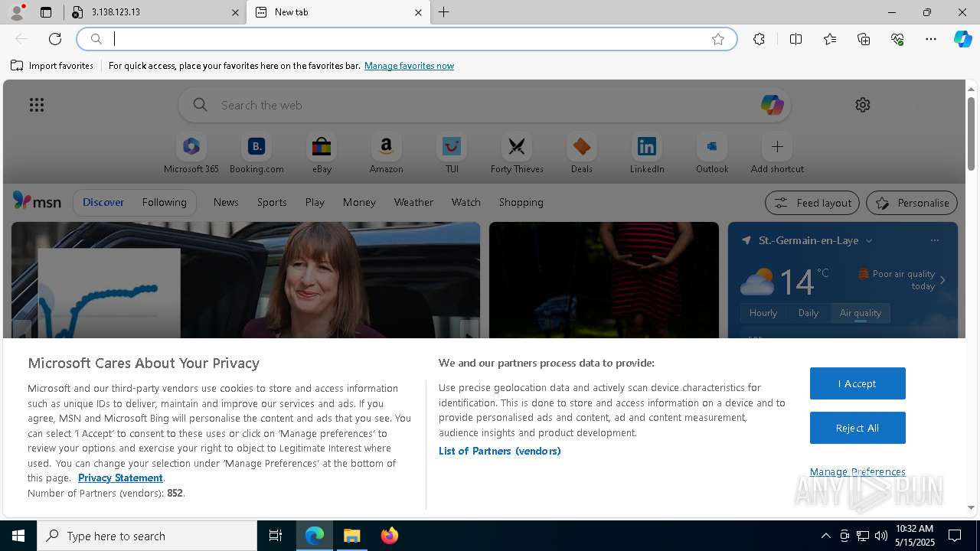Viewport: 980px width, 551px height.
Task: Open a new tab with plus icon
Action: 444,12
